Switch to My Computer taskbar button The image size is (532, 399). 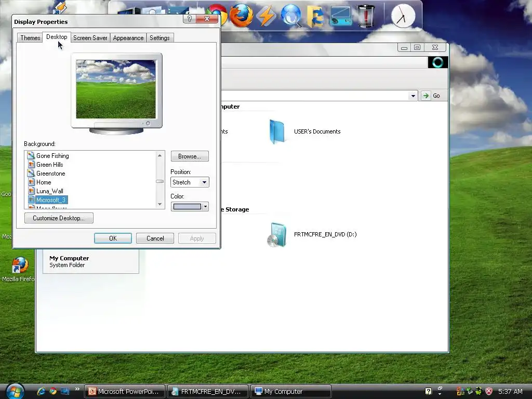pos(291,391)
